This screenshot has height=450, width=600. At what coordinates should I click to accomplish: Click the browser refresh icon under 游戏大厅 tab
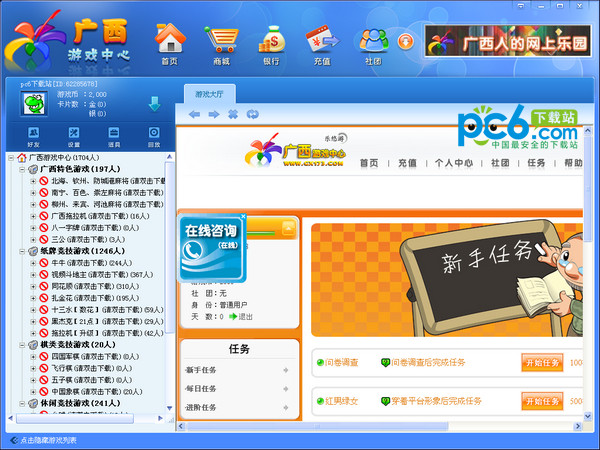[250, 114]
